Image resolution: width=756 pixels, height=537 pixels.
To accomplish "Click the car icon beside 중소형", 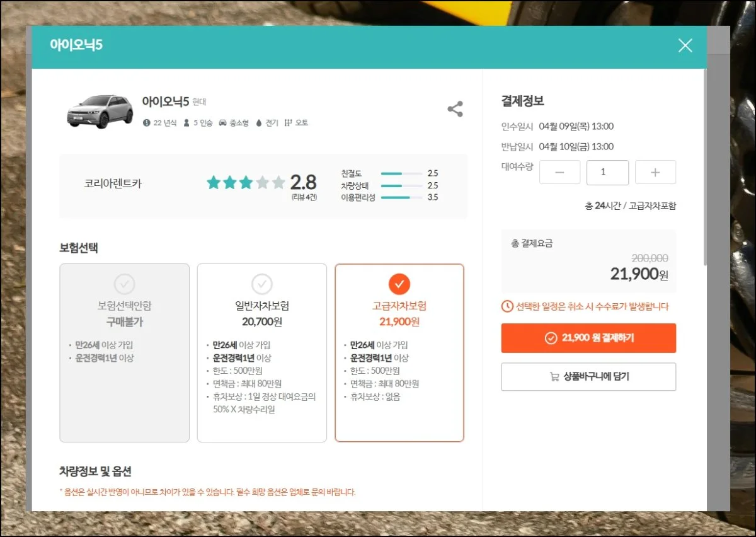I will [x=223, y=122].
